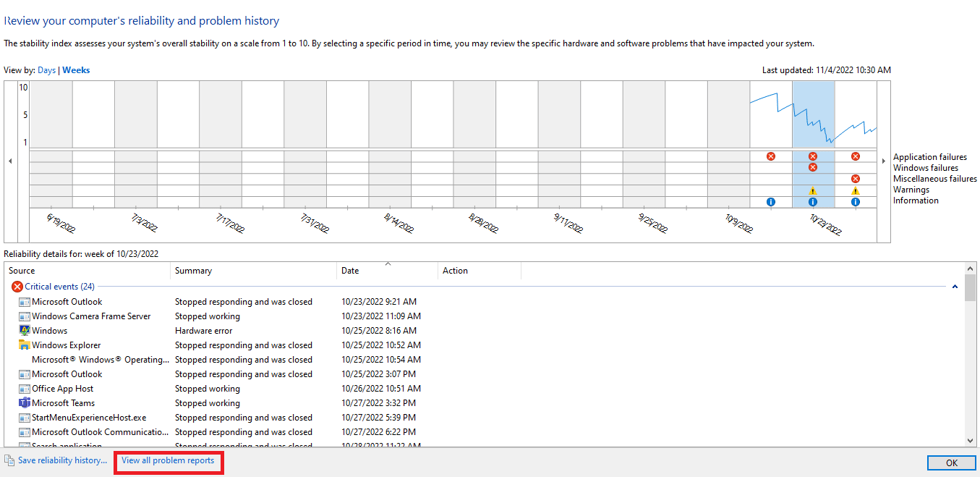Switch view to Days
The width and height of the screenshot is (980, 477).
click(46, 70)
